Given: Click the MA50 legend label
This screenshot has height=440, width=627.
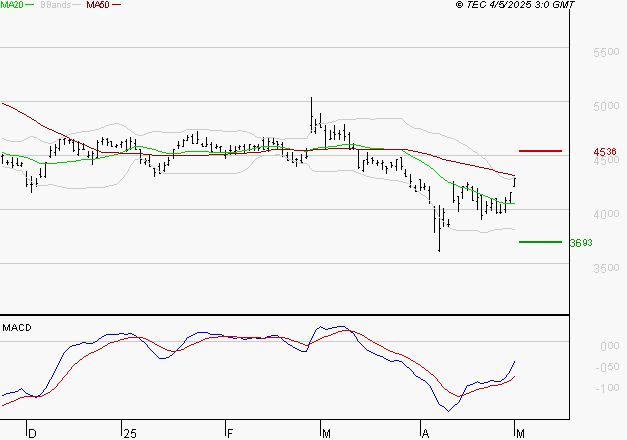Looking at the screenshot, I should (x=98, y=6).
